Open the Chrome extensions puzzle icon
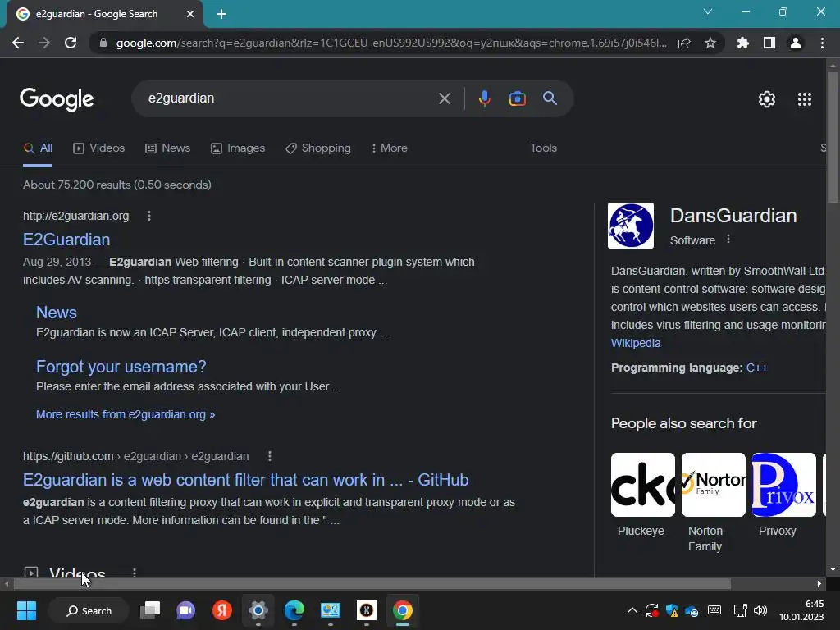840x630 pixels. 743,43
